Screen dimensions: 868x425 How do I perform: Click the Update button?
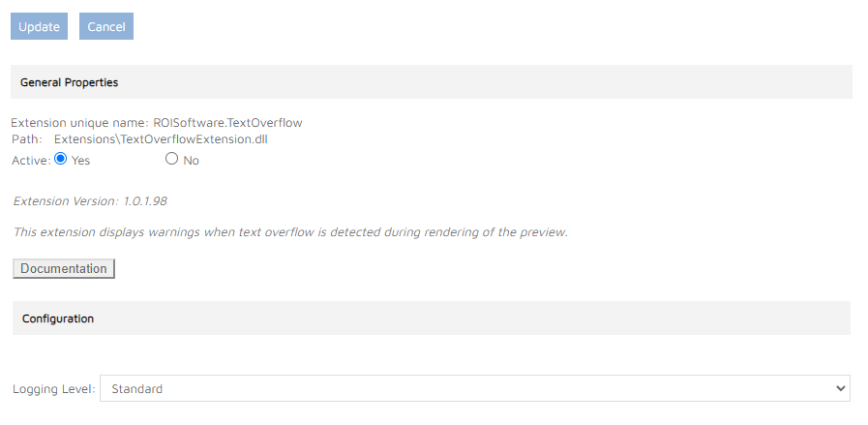(39, 26)
